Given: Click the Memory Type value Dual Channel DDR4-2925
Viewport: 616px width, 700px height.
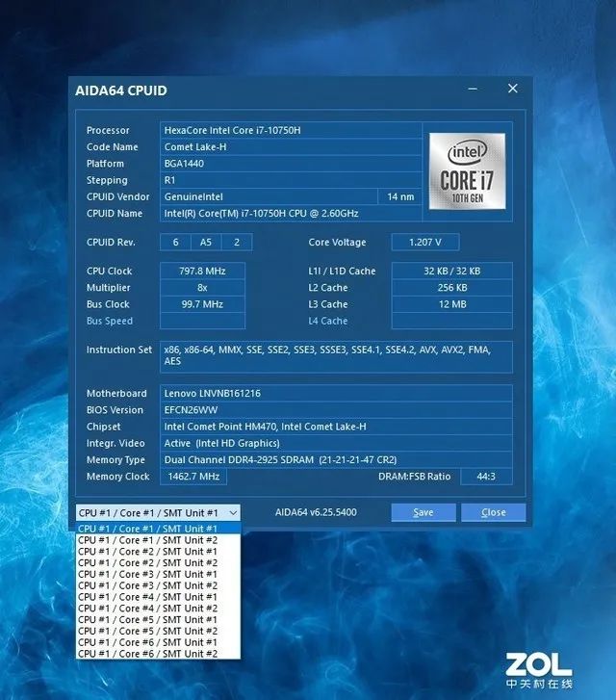Looking at the screenshot, I should 336,460.
